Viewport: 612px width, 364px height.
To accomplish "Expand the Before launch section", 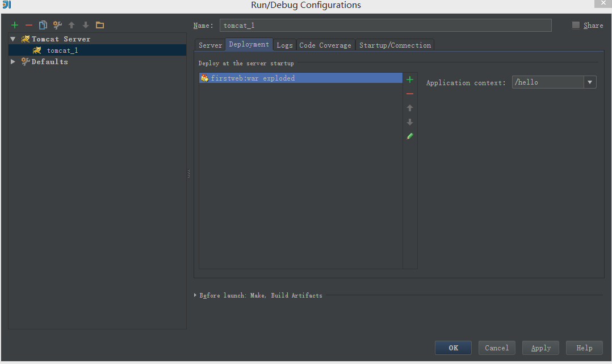I will 195,295.
